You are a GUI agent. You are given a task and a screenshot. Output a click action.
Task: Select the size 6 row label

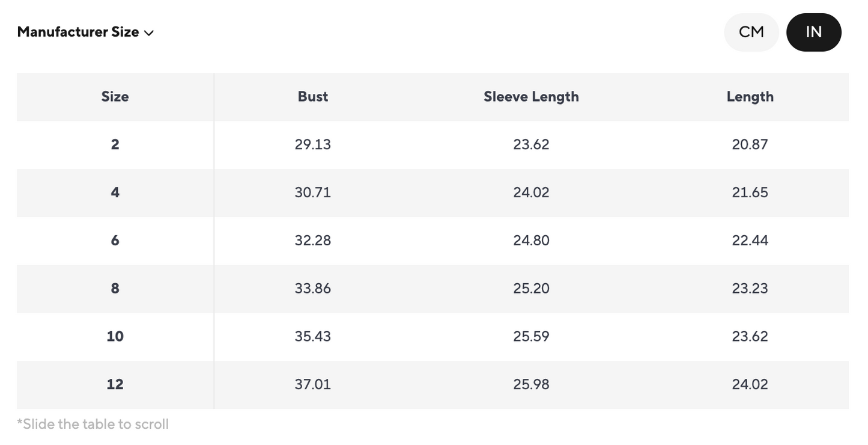115,241
